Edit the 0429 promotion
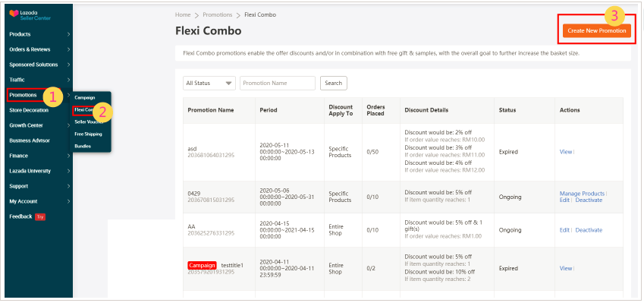The width and height of the screenshot is (644, 303). tap(564, 200)
